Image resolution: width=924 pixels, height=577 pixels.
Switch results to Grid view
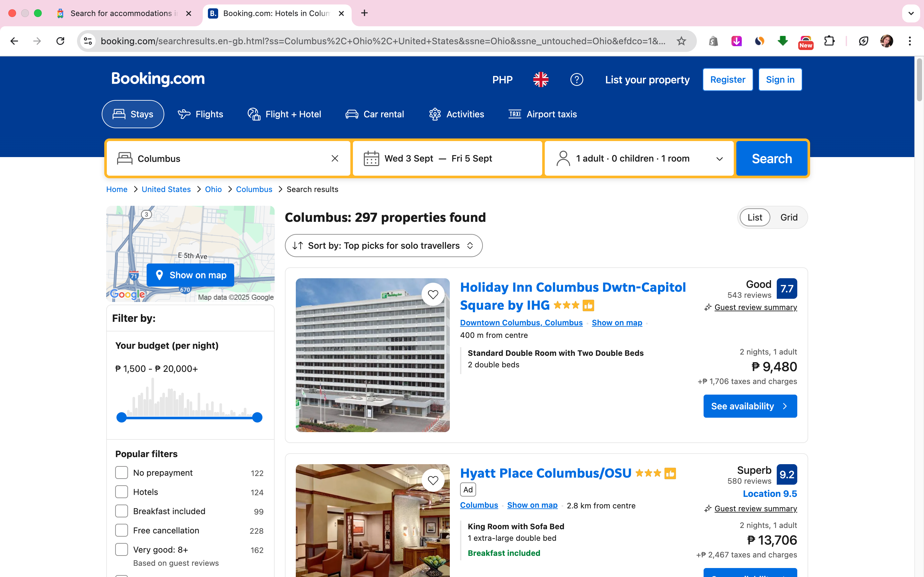pos(789,217)
